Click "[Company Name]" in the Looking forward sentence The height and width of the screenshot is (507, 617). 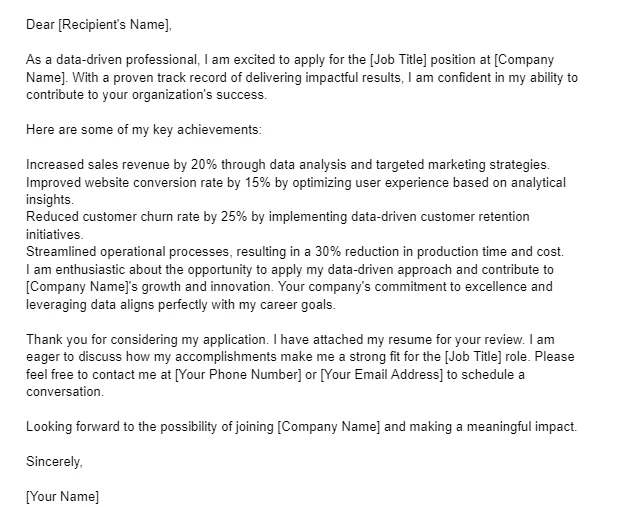click(x=328, y=427)
